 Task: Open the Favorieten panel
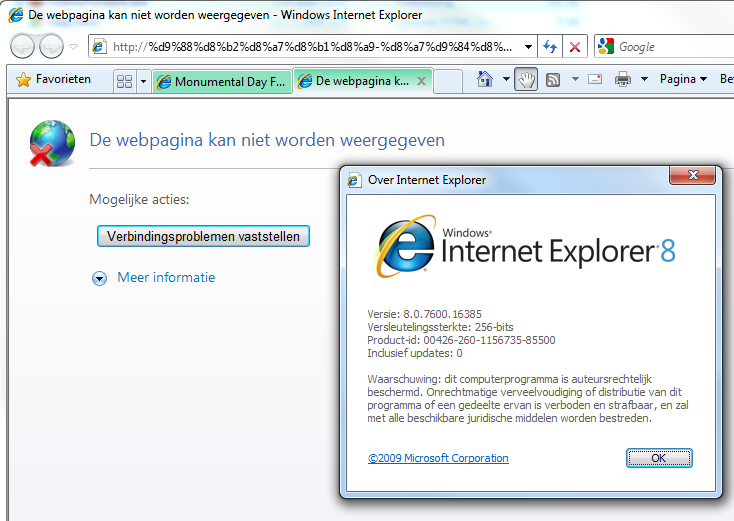(x=53, y=80)
